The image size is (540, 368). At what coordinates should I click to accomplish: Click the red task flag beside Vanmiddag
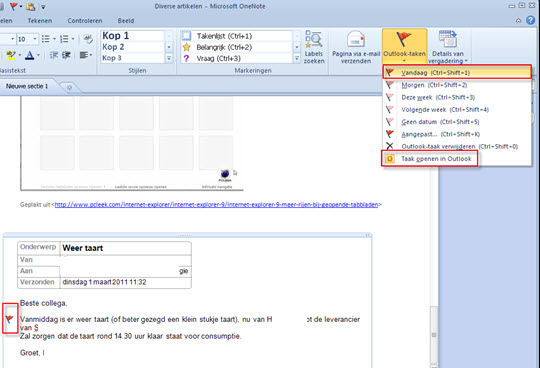pos(10,319)
